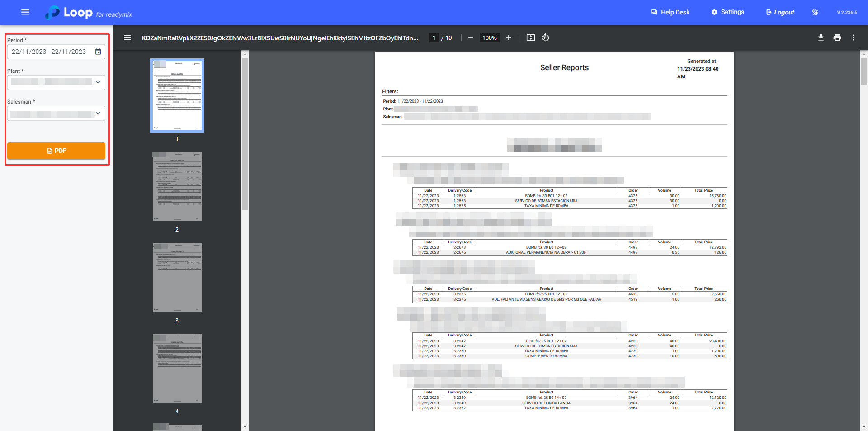Log out of Loop

[780, 12]
